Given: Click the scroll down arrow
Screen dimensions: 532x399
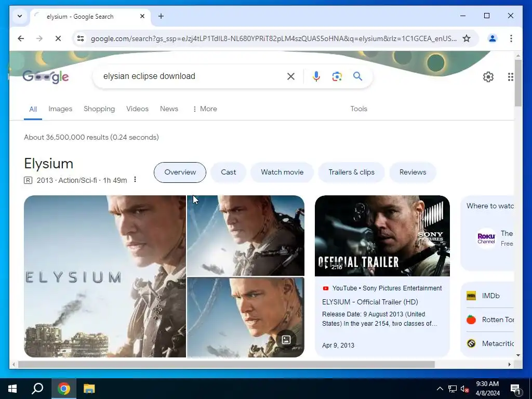Looking at the screenshot, I should click(x=518, y=355).
